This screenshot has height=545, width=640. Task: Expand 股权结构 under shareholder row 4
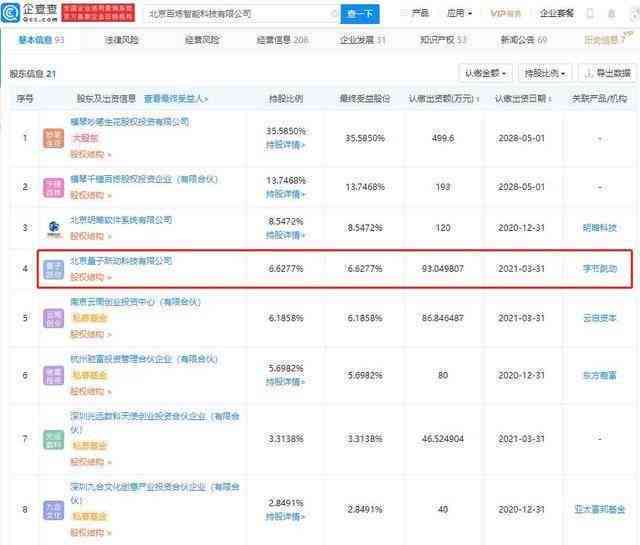tap(91, 277)
